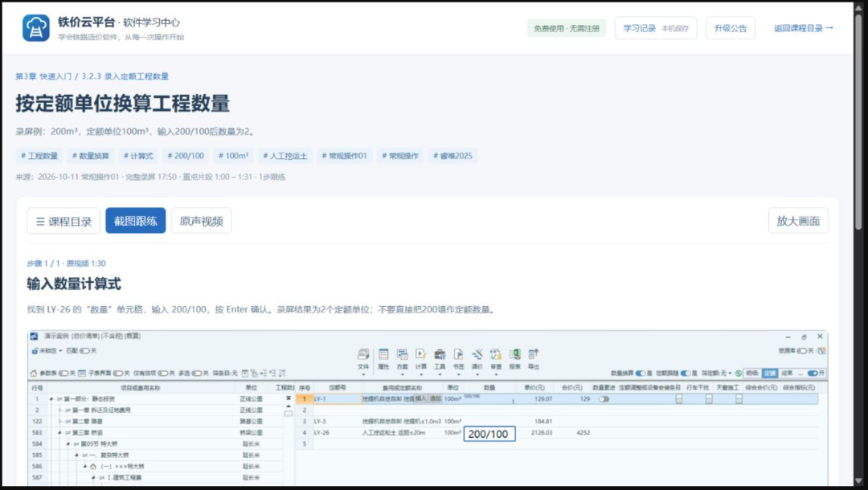
Task: Click the icon right of 资源库 switch
Action: 821,351
